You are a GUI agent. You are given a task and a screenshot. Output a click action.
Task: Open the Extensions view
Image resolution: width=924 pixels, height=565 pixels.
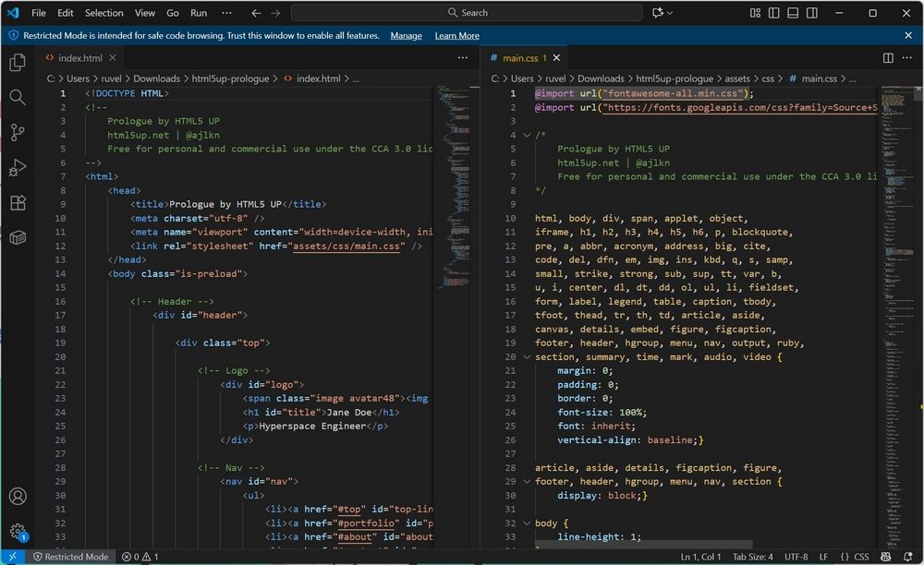point(17,202)
